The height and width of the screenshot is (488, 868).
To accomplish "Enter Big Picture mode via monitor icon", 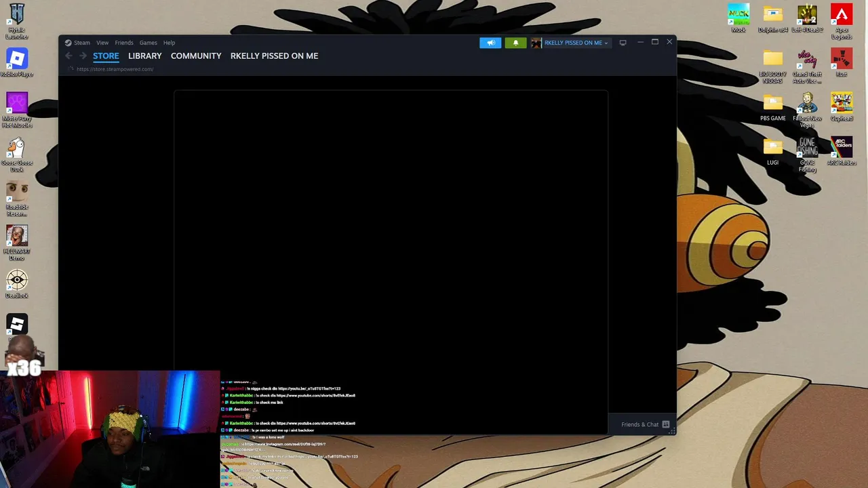I will coord(623,43).
